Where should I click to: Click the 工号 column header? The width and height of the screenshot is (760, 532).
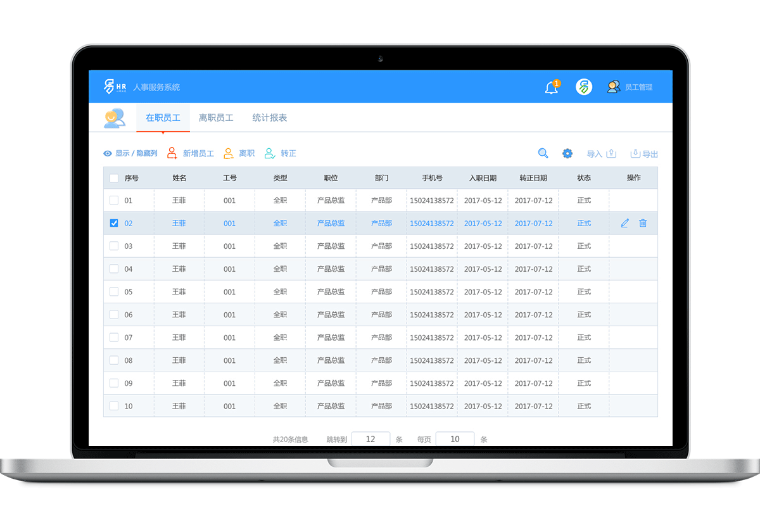tap(230, 178)
